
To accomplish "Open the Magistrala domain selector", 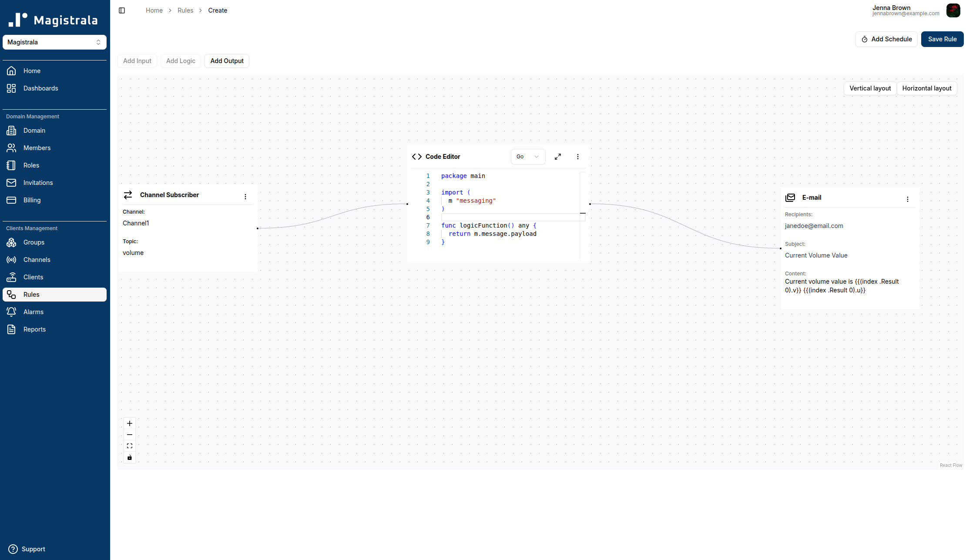I will coord(54,42).
